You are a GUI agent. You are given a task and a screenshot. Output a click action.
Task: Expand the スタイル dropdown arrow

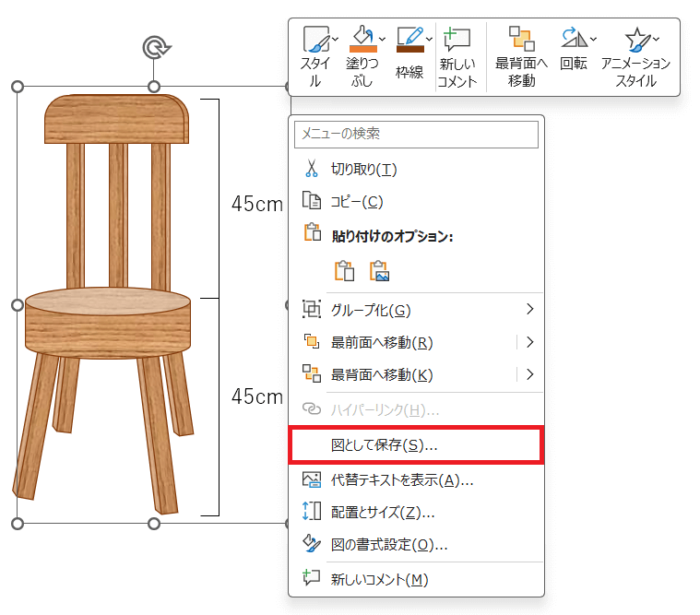point(335,40)
